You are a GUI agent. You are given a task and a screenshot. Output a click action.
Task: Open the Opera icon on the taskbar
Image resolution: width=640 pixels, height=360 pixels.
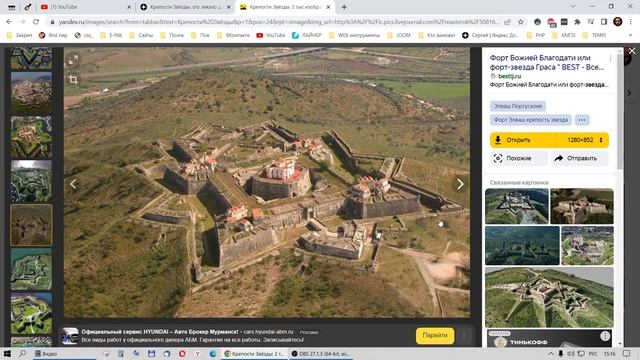click(x=182, y=354)
